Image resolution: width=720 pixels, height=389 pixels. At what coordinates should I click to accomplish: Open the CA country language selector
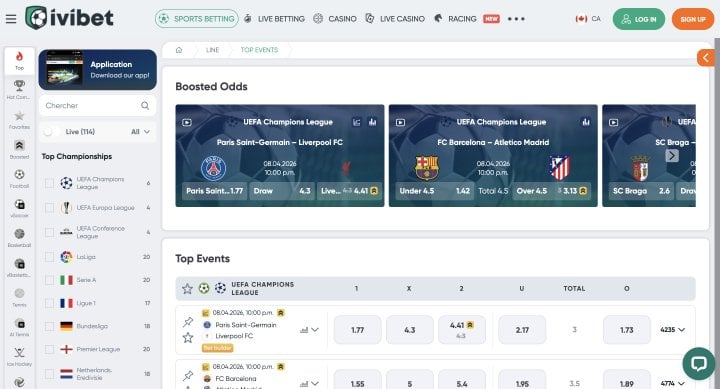(x=588, y=19)
